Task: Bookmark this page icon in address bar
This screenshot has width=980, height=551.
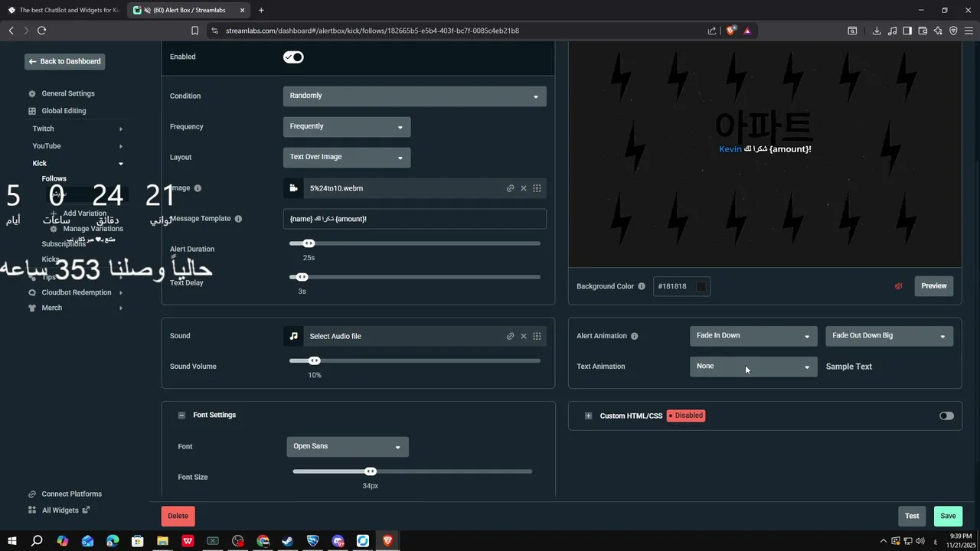Action: tap(194, 31)
